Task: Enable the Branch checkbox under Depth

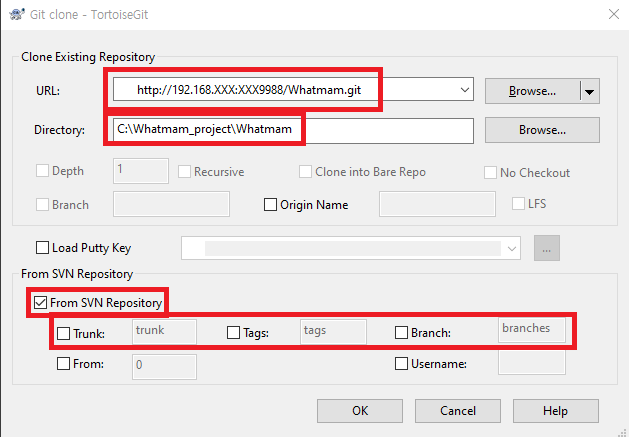Action: (42, 205)
